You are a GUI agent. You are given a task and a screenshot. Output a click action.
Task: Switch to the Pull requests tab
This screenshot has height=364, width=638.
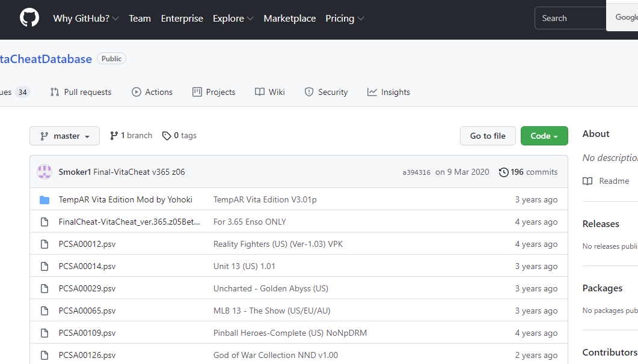pos(81,92)
